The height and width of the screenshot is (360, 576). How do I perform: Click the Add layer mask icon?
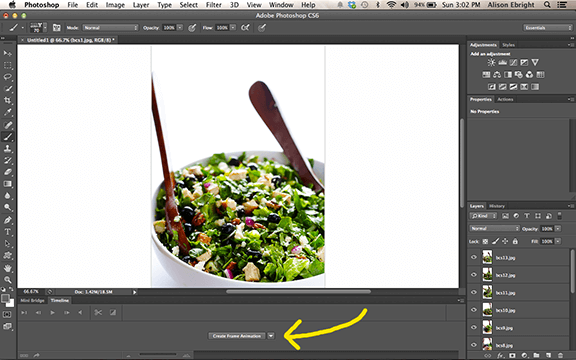(x=512, y=356)
